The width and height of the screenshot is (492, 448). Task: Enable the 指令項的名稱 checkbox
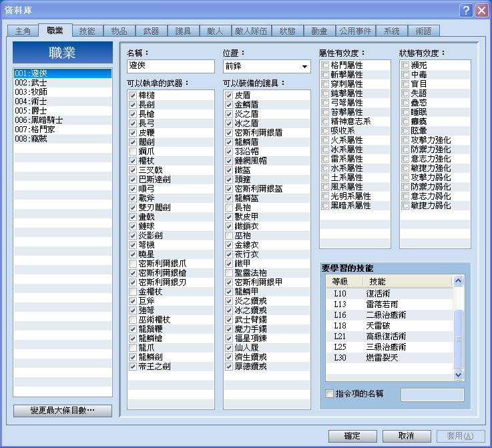click(329, 394)
